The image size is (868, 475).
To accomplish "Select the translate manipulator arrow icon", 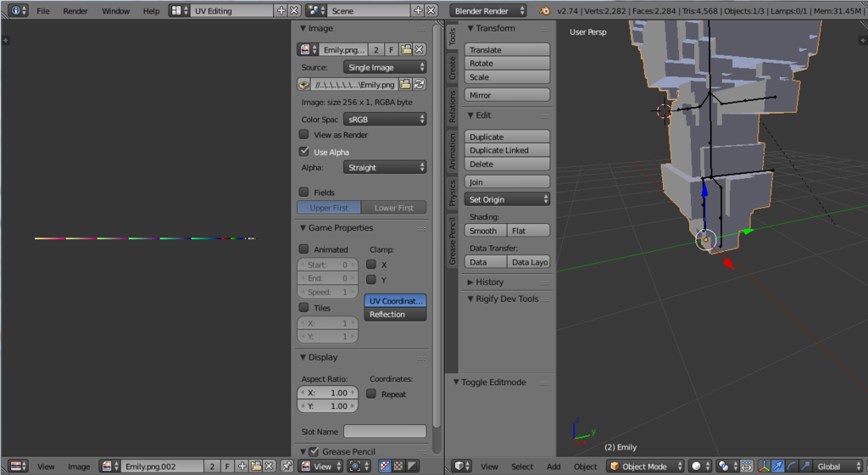I will click(778, 467).
